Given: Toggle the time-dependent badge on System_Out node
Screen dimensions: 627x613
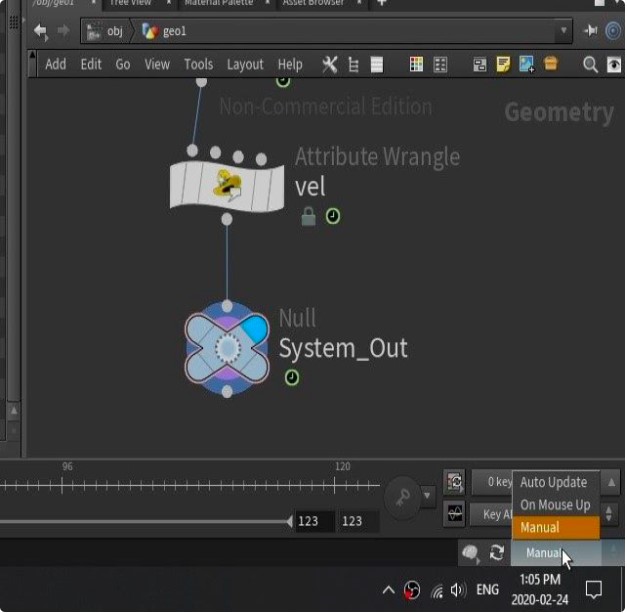Looking at the screenshot, I should (x=292, y=378).
